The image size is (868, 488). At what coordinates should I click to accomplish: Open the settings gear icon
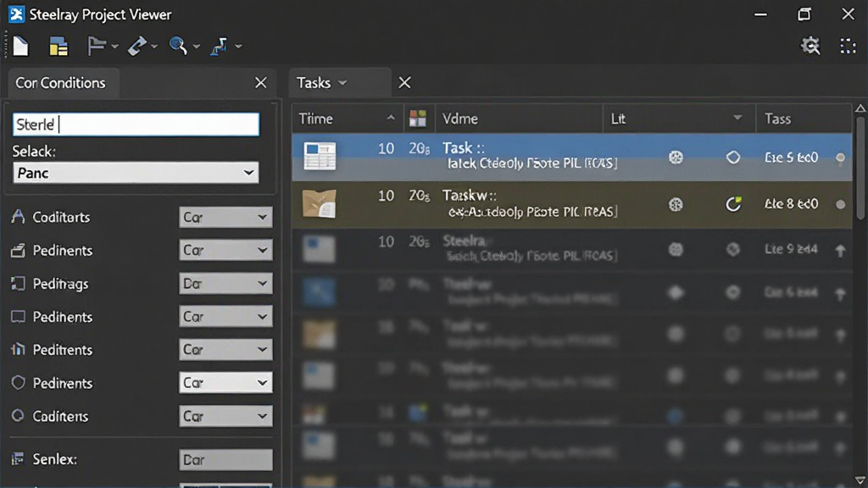[810, 46]
